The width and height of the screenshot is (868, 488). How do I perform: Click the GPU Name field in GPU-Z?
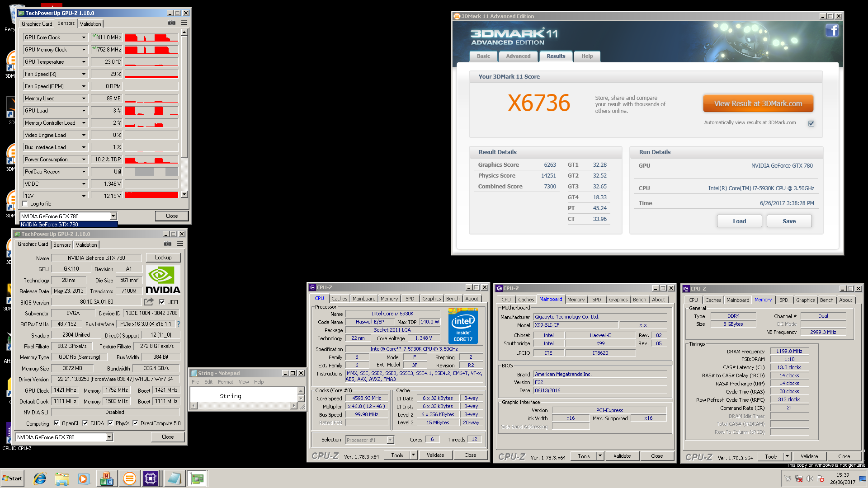tap(96, 258)
